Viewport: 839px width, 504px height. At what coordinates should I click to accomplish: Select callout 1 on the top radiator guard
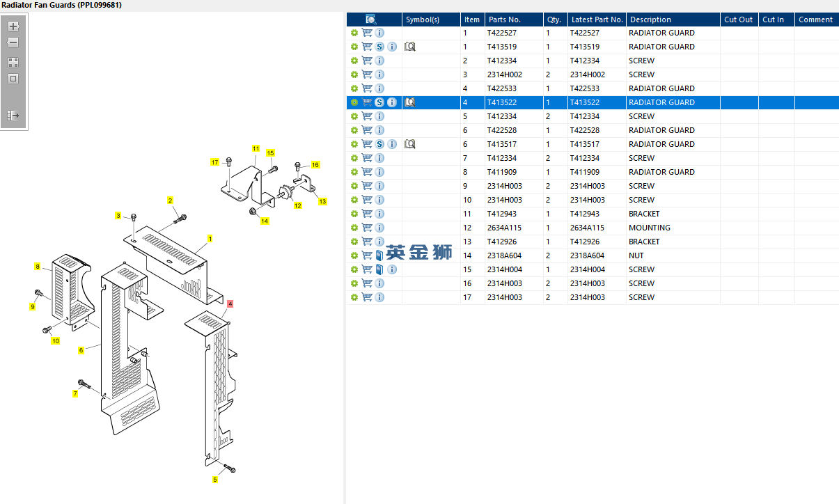point(210,239)
